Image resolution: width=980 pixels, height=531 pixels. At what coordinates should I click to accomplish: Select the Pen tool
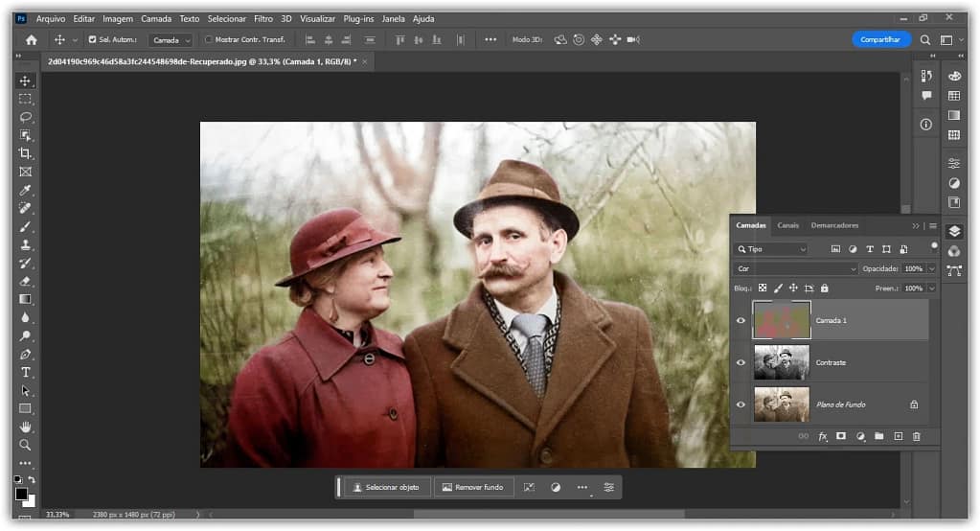25,354
